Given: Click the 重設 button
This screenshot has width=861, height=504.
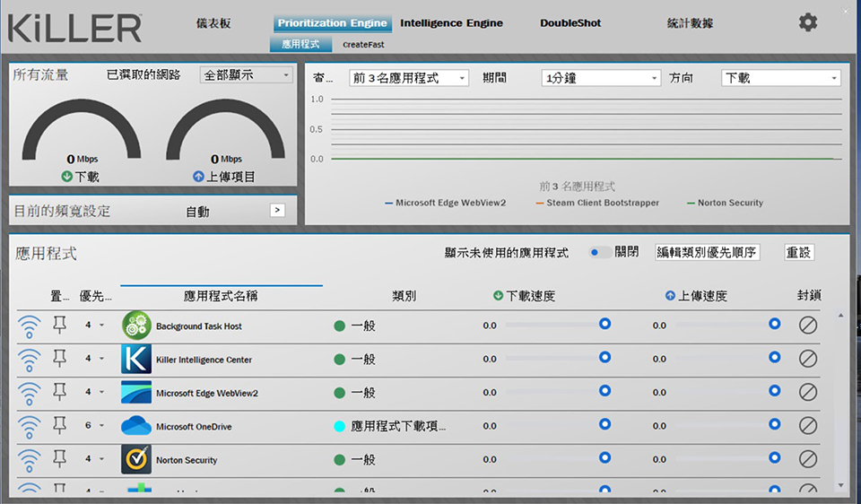Looking at the screenshot, I should [798, 253].
